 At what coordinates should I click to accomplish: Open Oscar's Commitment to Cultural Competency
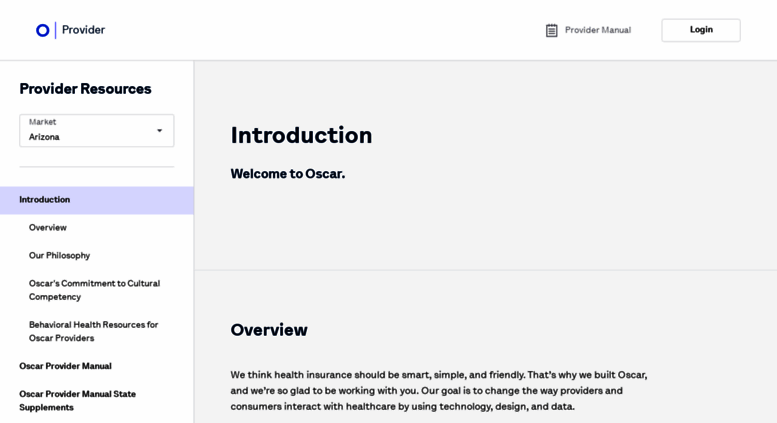94,290
